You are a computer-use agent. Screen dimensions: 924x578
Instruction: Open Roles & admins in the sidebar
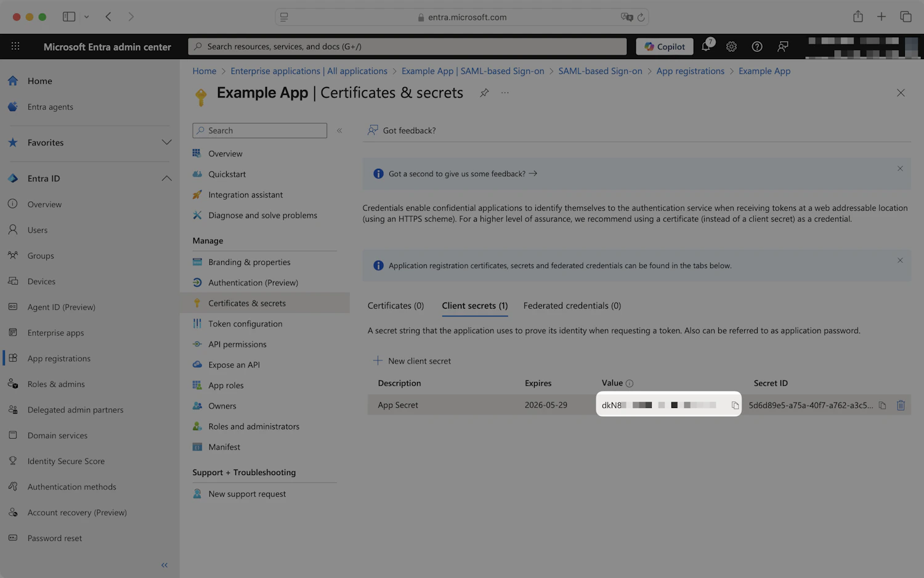(x=56, y=384)
